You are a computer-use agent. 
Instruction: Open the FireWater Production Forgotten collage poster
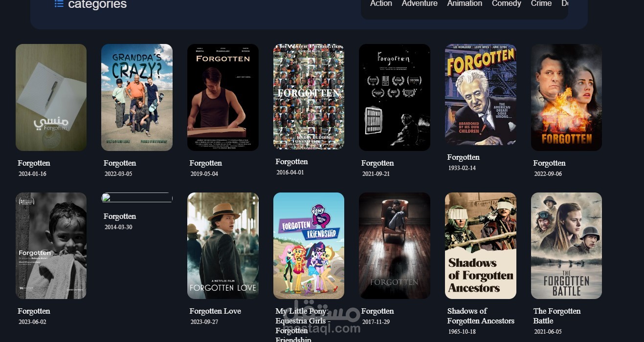[309, 97]
